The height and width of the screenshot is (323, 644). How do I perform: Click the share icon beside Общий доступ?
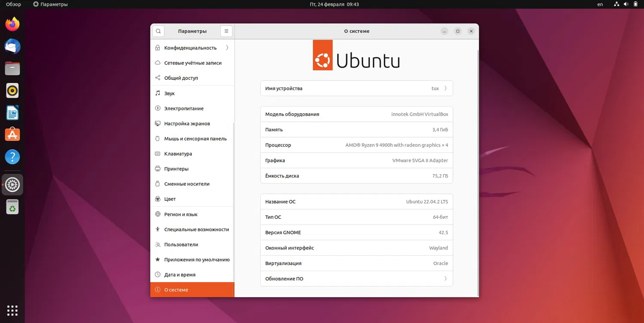pos(158,78)
